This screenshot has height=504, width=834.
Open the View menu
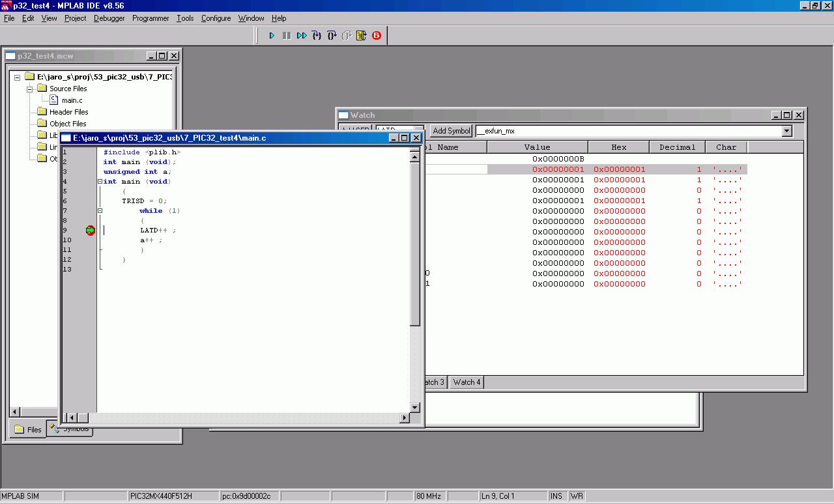(50, 18)
